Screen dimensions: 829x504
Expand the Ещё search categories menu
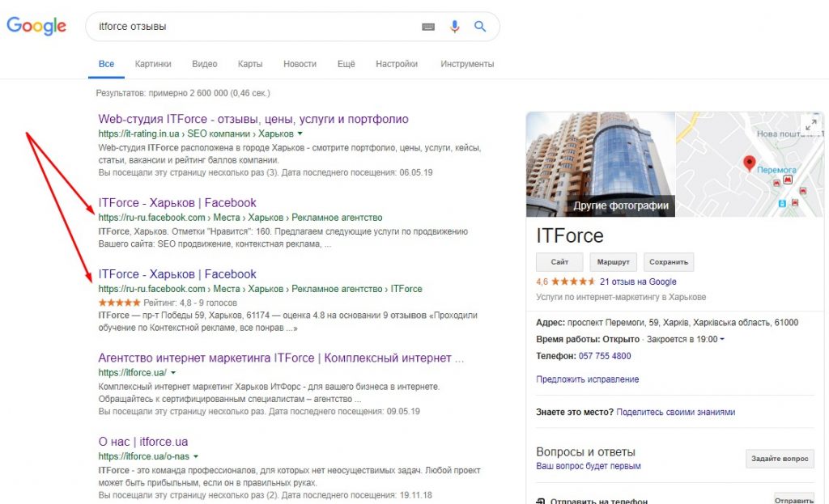(346, 63)
